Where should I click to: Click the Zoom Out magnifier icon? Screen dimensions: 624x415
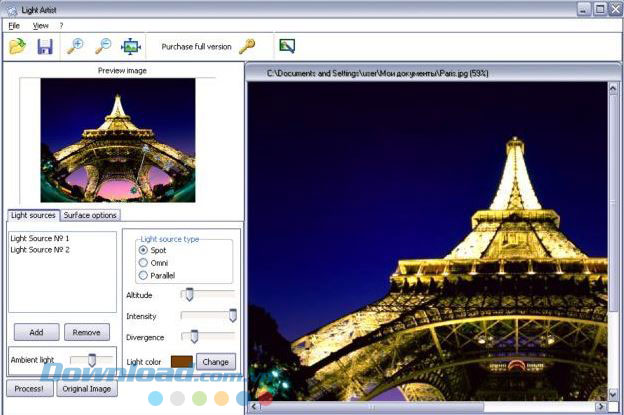[x=102, y=46]
